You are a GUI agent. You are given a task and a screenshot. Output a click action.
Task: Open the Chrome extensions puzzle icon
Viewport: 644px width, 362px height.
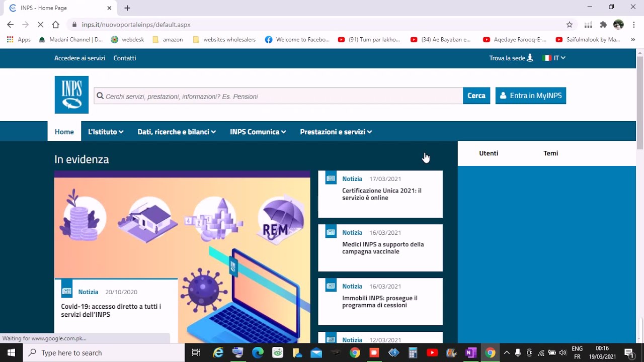[604, 25]
